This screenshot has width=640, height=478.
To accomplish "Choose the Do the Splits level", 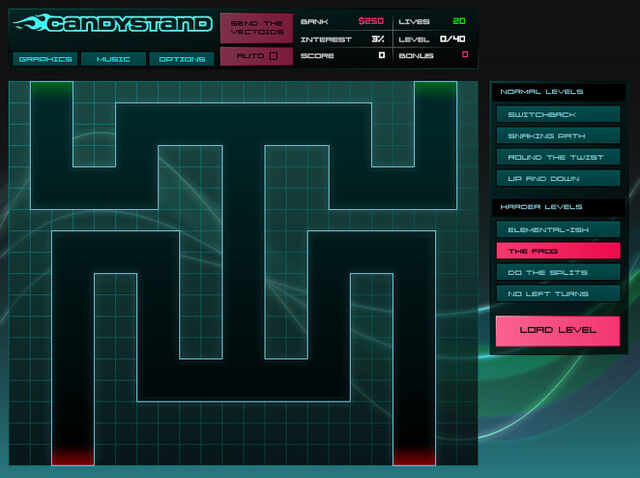I will [558, 272].
